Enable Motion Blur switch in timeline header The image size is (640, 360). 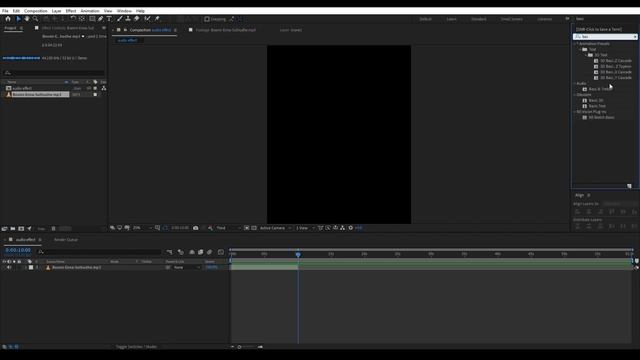click(x=209, y=252)
